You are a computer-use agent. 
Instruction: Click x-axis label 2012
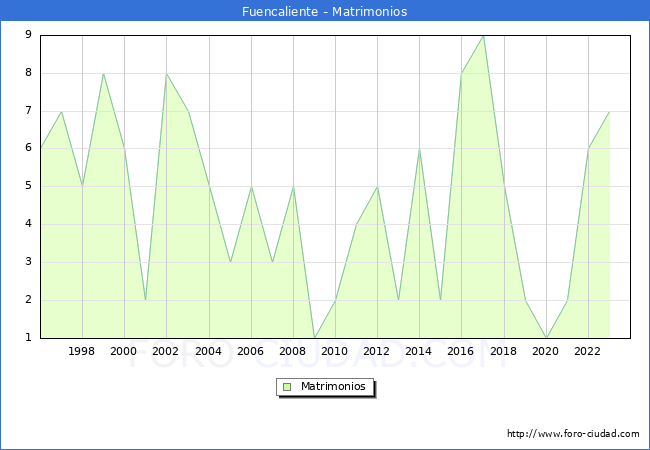376,351
